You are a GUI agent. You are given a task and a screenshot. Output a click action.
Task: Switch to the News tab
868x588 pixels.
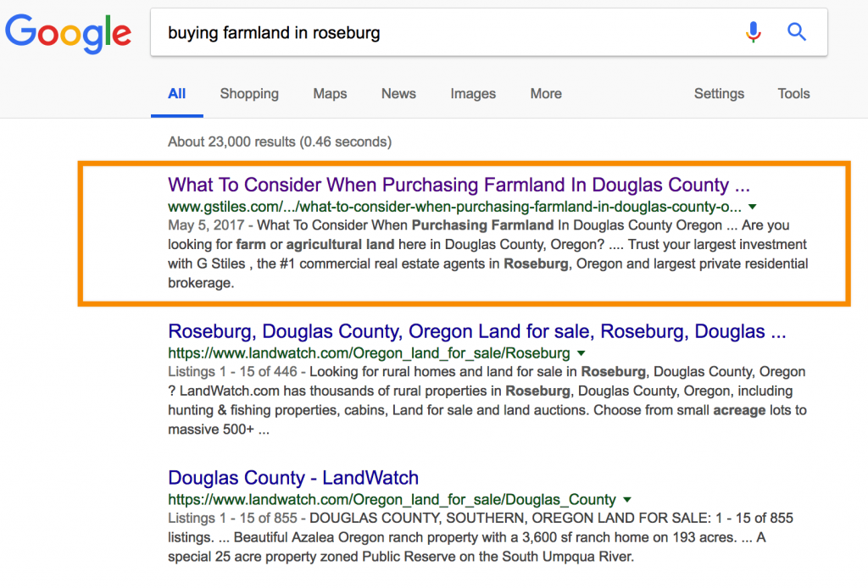pyautogui.click(x=398, y=94)
